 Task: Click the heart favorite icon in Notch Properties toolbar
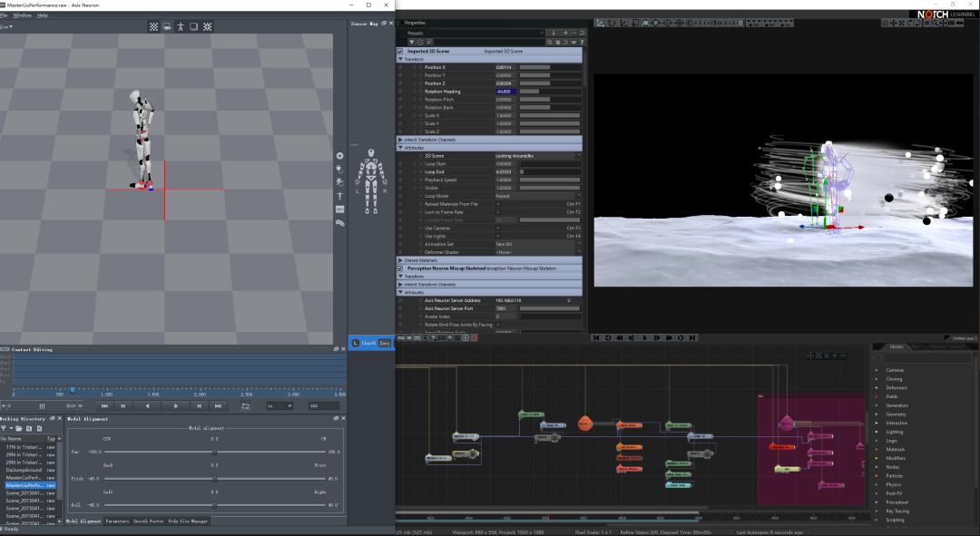coord(573,43)
